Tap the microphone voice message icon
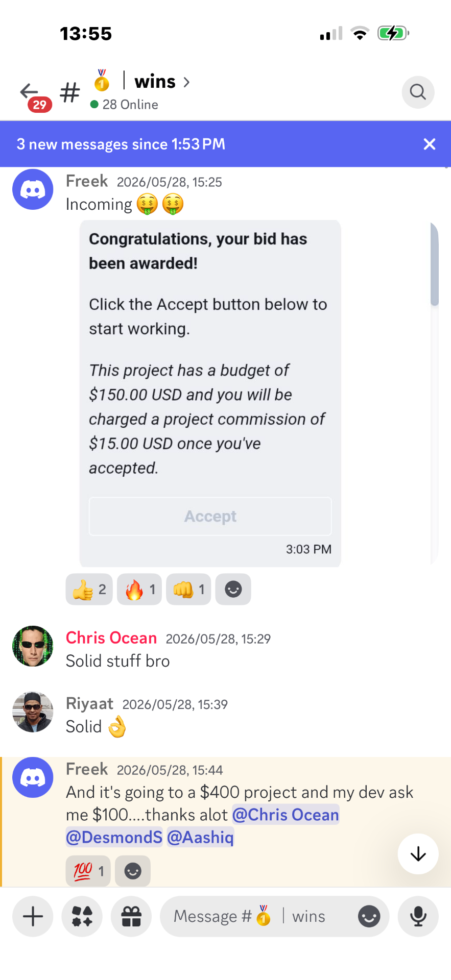This screenshot has width=451, height=980. 418,916
